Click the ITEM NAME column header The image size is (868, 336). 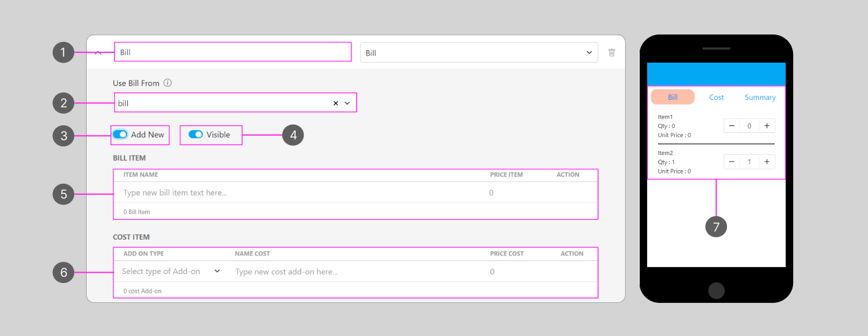tap(140, 175)
